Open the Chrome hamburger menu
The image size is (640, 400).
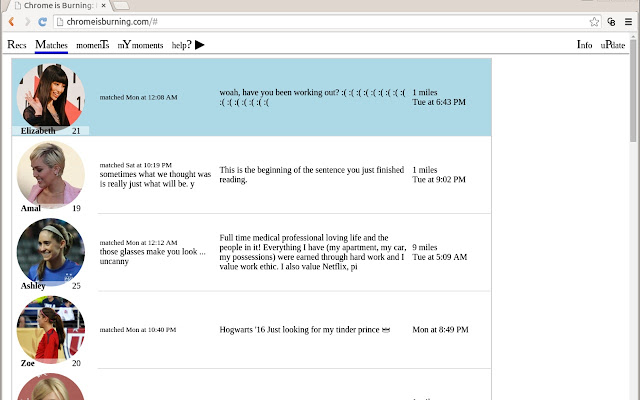tap(629, 22)
